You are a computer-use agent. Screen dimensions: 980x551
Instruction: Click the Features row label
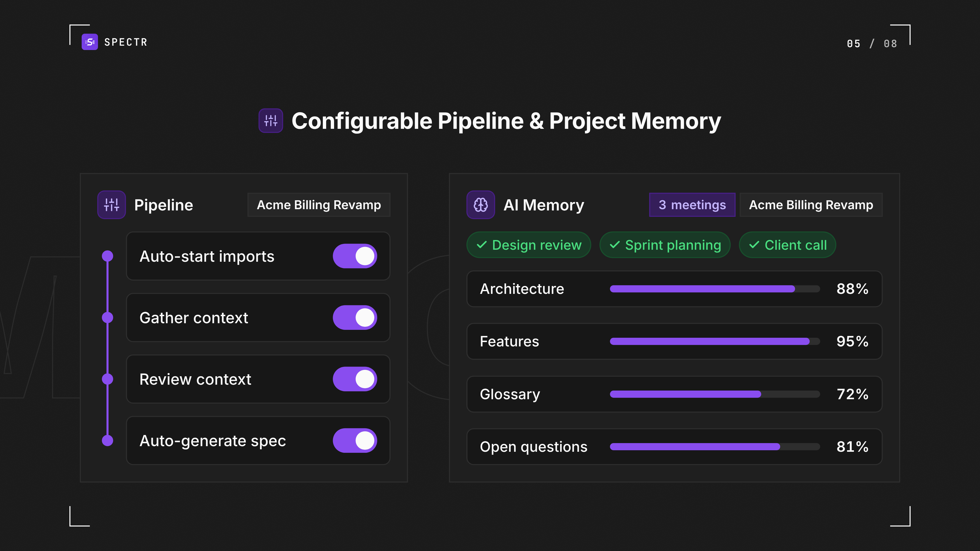[x=509, y=342]
